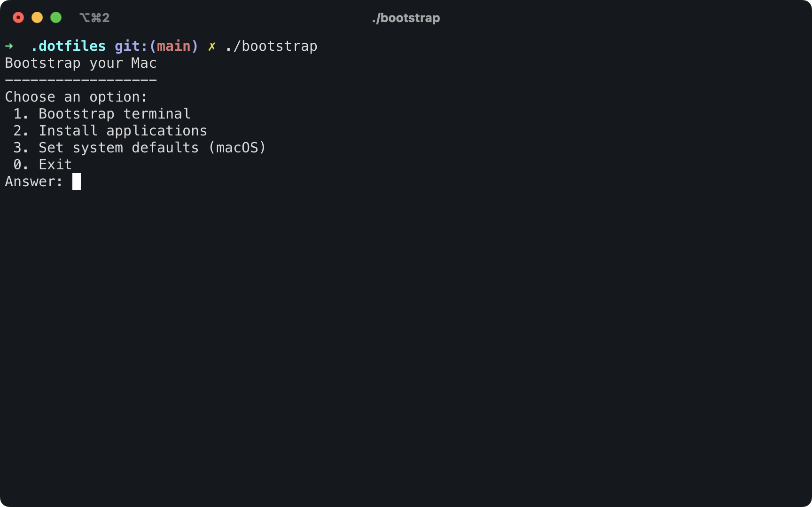Select option 3 Set system defaults (macOS)

[140, 148]
